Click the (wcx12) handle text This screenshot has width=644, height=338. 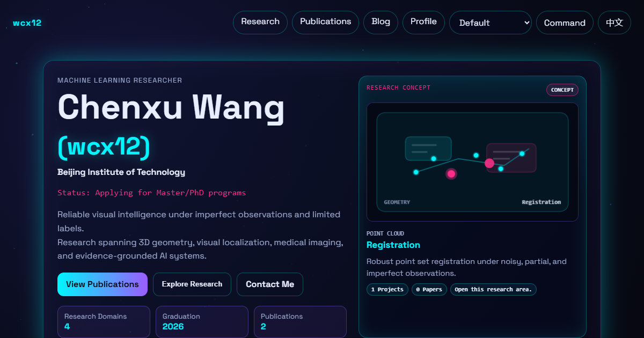coord(104,146)
